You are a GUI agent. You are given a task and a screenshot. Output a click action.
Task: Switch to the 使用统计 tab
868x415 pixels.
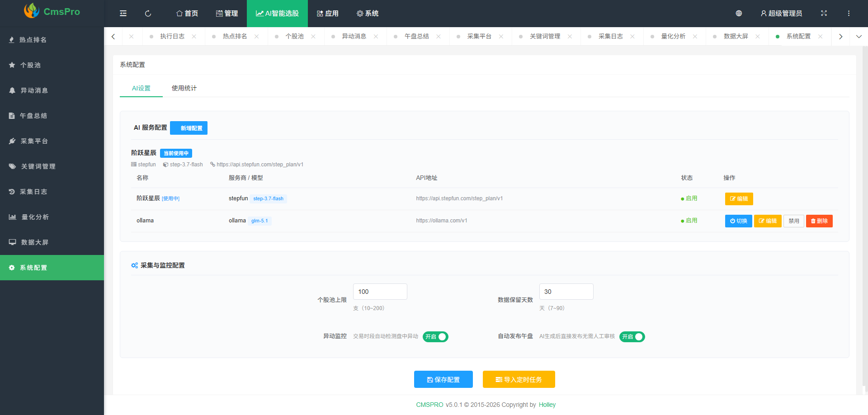pyautogui.click(x=184, y=88)
